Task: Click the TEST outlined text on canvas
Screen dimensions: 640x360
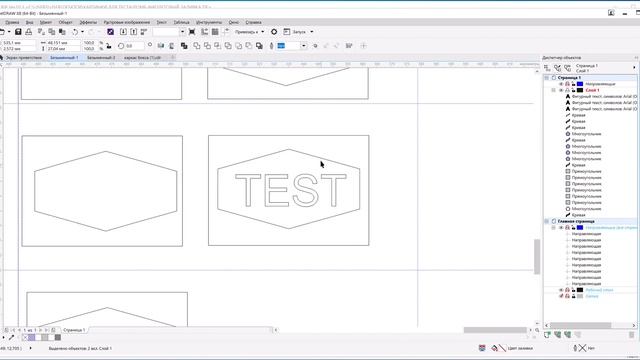Action: tap(291, 190)
